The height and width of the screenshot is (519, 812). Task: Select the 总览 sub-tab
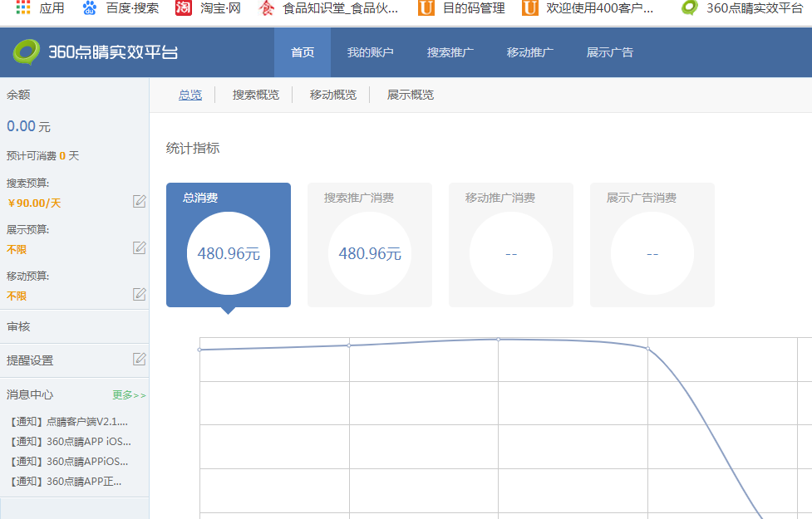point(190,95)
